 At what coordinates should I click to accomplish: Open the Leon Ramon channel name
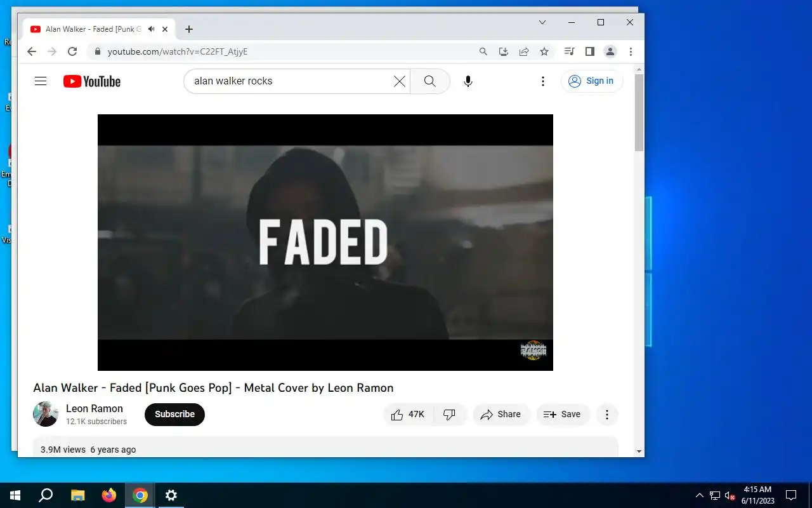95,408
